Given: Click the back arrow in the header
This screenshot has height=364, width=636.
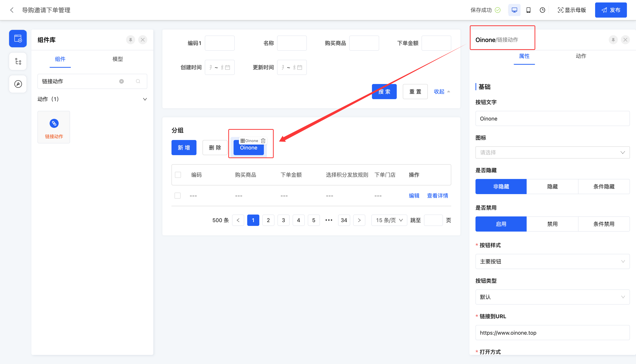Looking at the screenshot, I should pyautogui.click(x=12, y=10).
